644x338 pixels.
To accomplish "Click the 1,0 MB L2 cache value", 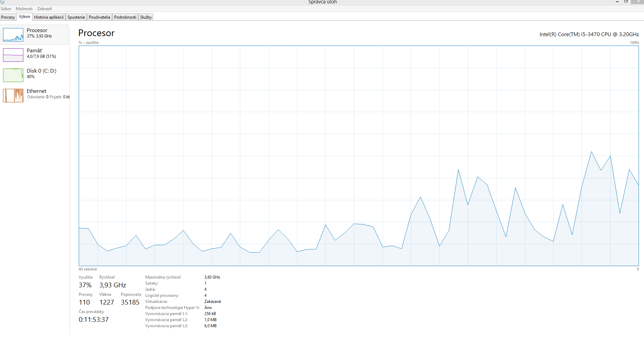I will (210, 320).
